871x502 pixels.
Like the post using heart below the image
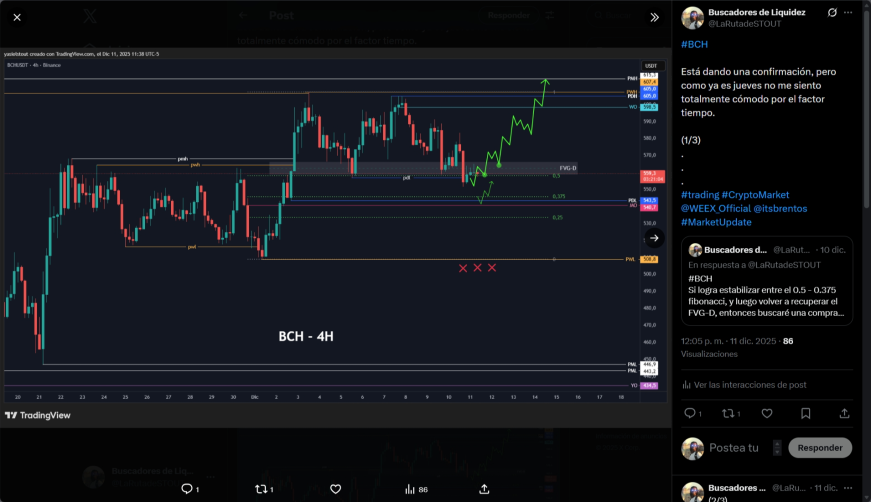coord(336,489)
